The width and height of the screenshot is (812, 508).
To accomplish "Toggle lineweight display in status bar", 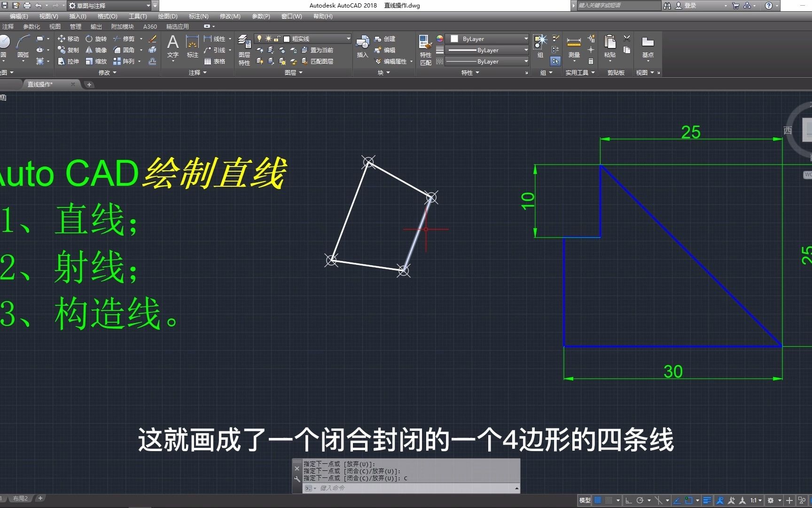I will coord(707,500).
